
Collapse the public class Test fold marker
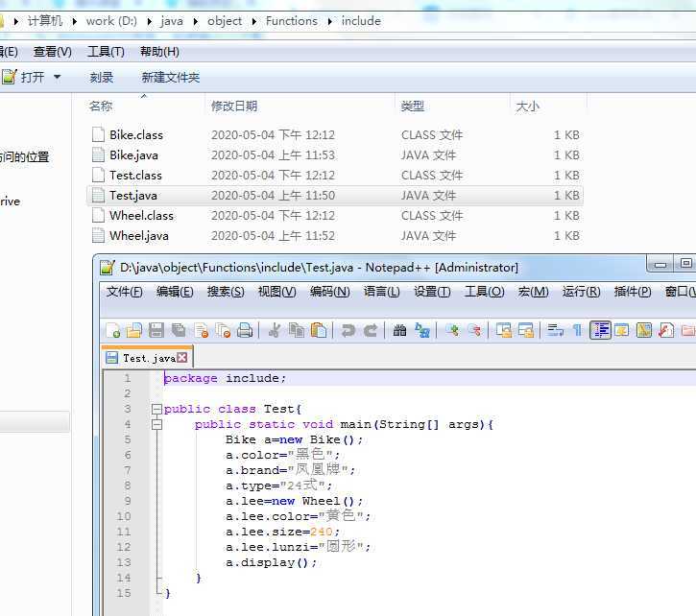(x=156, y=410)
